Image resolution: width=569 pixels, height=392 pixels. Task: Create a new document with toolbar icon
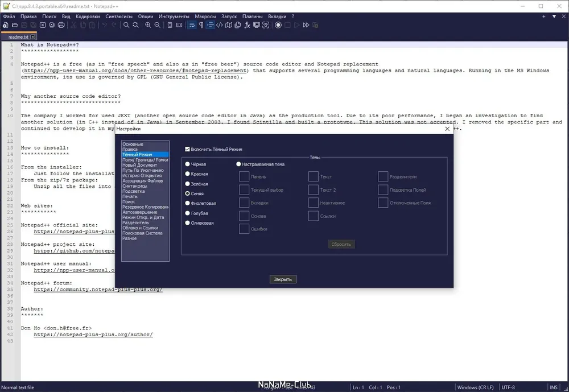coord(6,25)
